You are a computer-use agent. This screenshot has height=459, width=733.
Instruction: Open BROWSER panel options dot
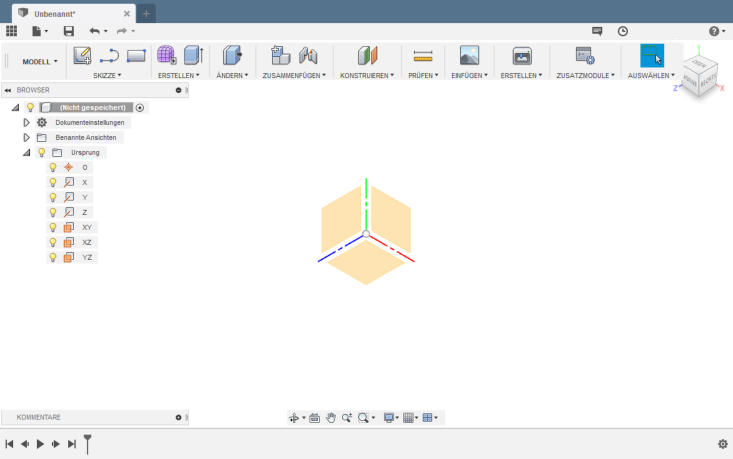tap(178, 90)
